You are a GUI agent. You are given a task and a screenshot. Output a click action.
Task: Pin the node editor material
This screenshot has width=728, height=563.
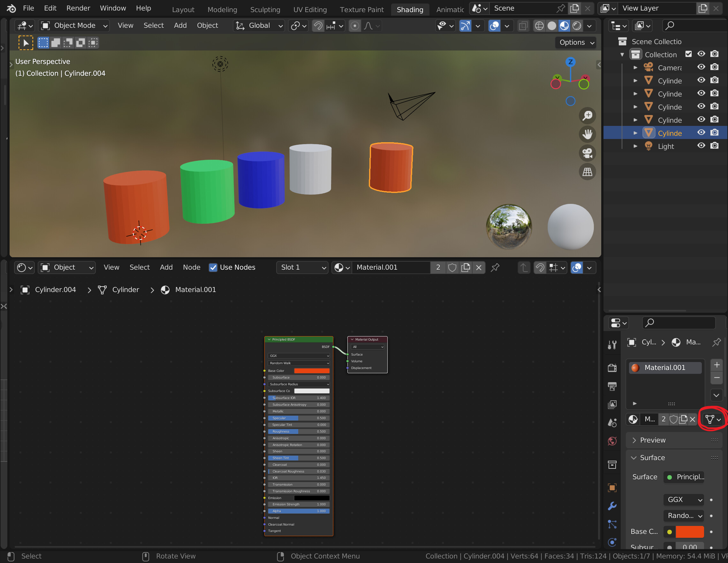[495, 267]
